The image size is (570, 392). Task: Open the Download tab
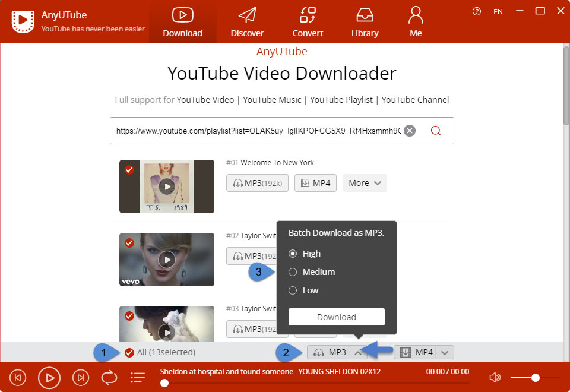point(182,22)
